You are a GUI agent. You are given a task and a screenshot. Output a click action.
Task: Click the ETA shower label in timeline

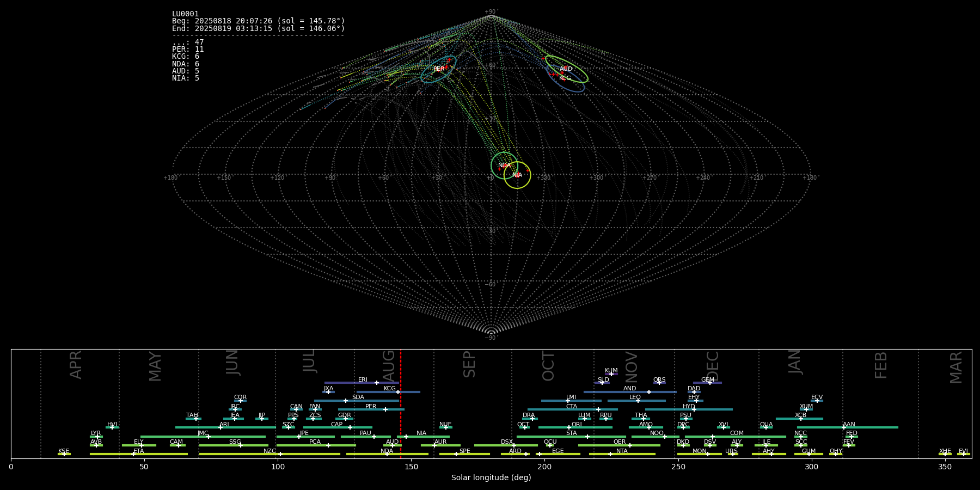coord(139,451)
